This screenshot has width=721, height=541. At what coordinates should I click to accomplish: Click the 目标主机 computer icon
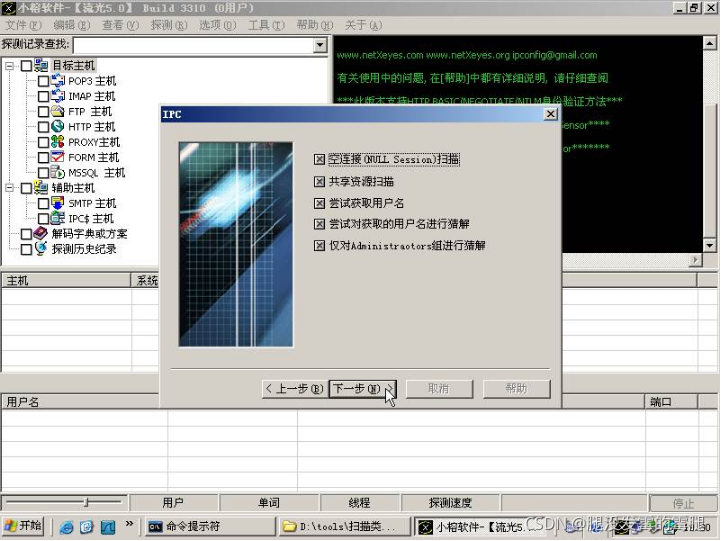click(41, 66)
